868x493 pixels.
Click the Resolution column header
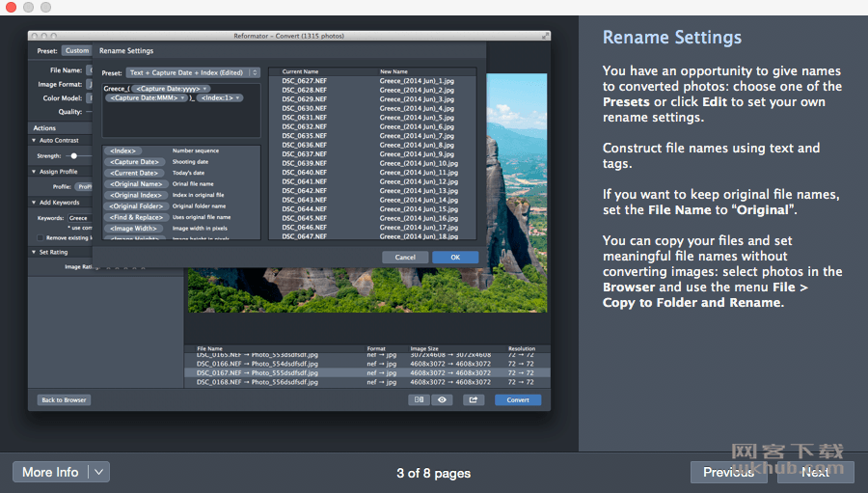coord(522,348)
